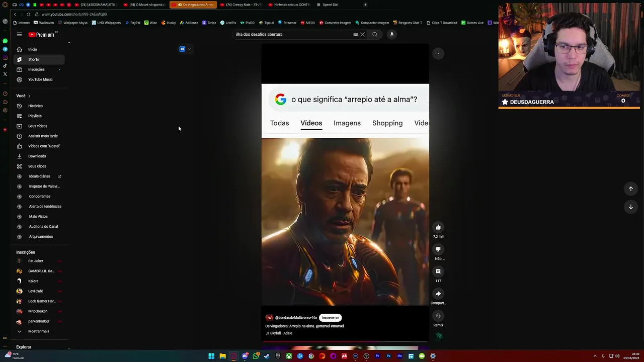Open the Wallhaven bookmark
The height and width of the screenshot is (362, 644).
(x=44, y=23)
